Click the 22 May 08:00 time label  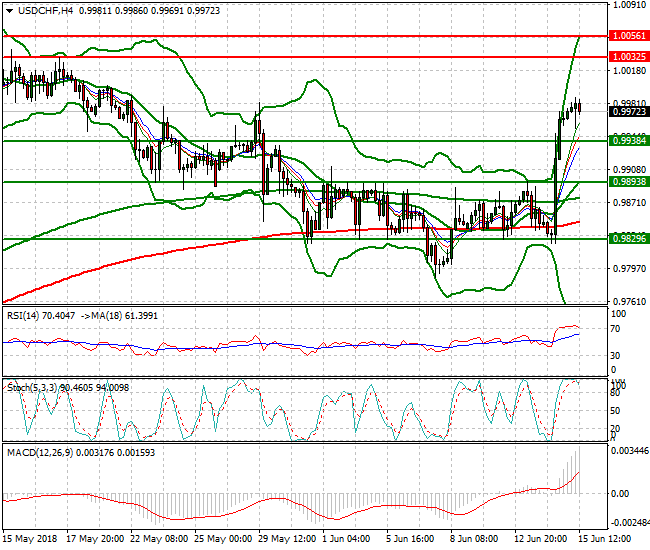159,539
